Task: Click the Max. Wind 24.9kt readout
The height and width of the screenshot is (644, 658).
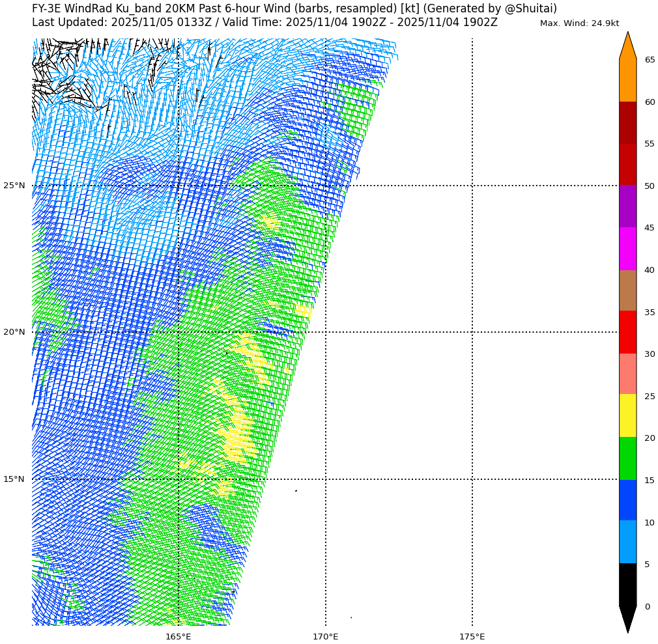Action: coord(579,23)
